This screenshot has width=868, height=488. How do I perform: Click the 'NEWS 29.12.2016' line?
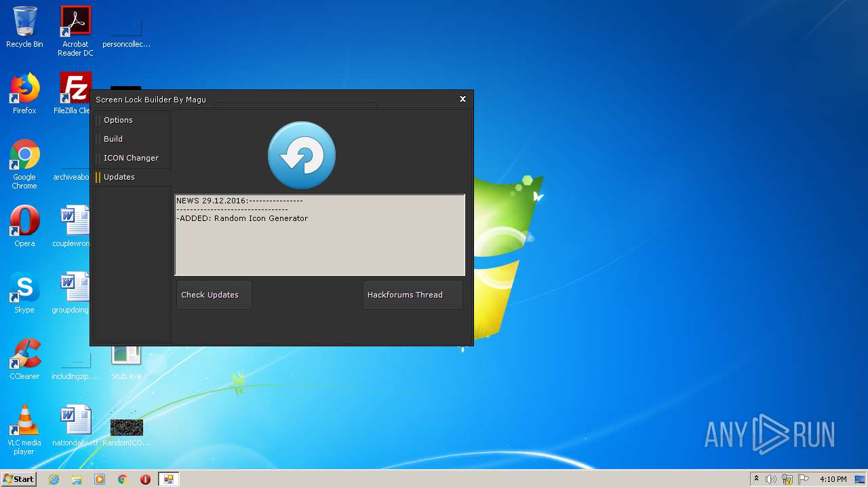(x=239, y=201)
